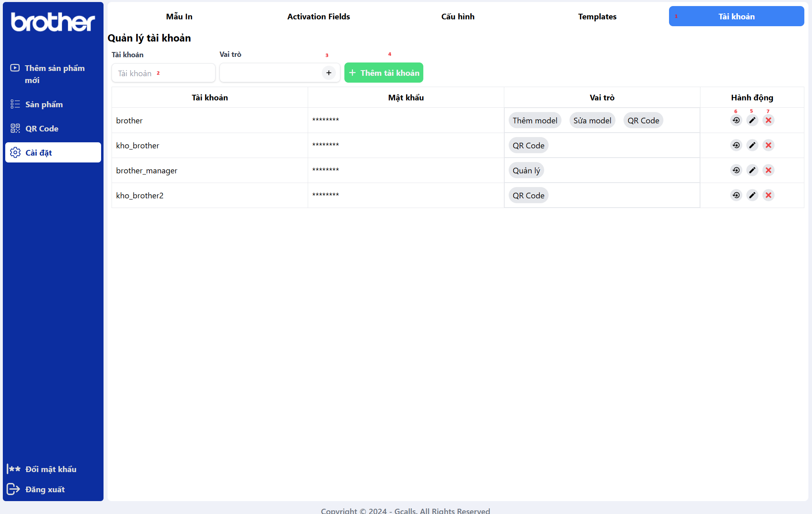
Task: Edit the kho_brother account
Action: (752, 145)
